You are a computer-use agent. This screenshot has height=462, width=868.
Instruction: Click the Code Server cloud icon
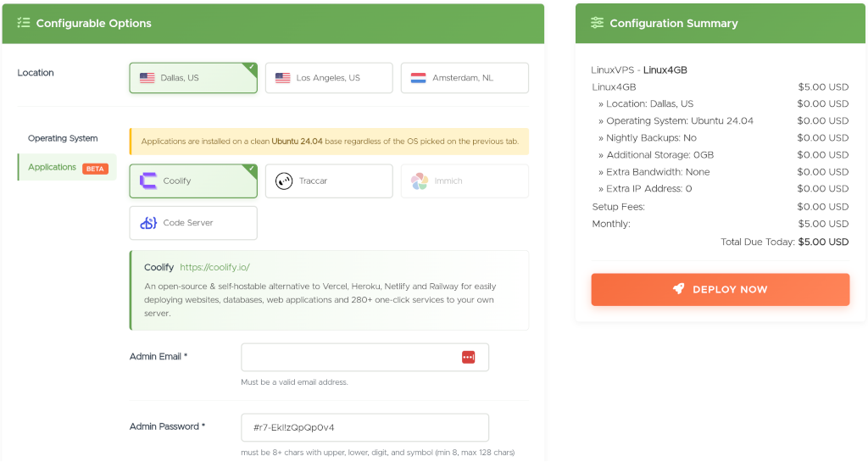click(x=148, y=223)
